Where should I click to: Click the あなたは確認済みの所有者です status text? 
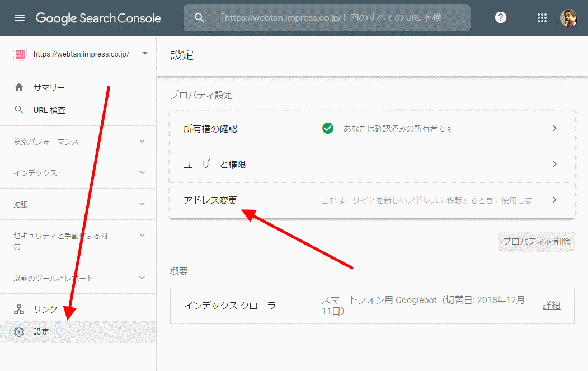click(x=398, y=129)
